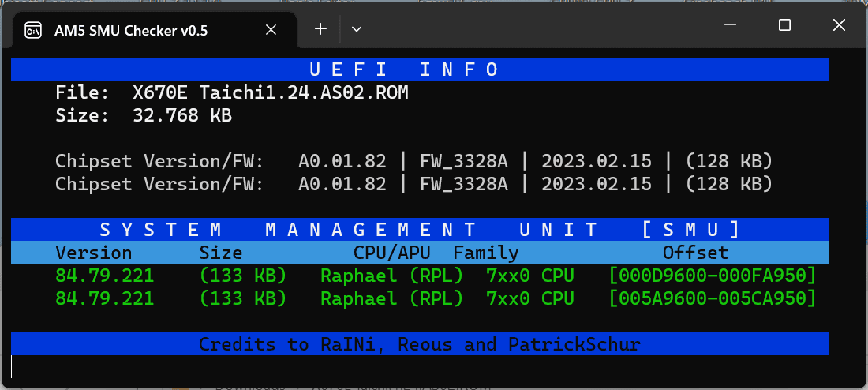Minimize the terminal window
The width and height of the screenshot is (868, 390).
(x=730, y=25)
